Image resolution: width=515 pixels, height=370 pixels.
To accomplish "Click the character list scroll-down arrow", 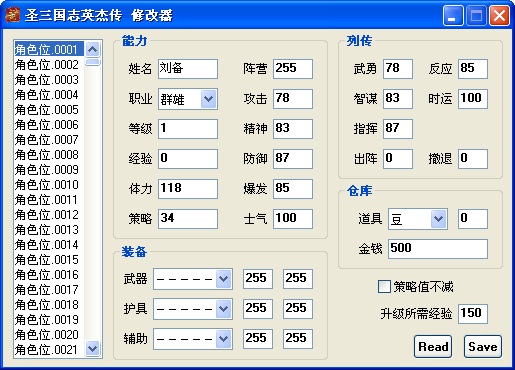I will (x=92, y=349).
